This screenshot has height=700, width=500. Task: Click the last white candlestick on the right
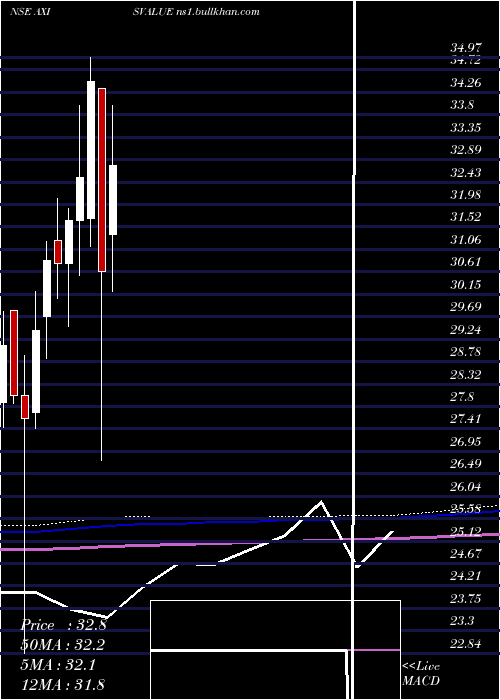tap(112, 200)
